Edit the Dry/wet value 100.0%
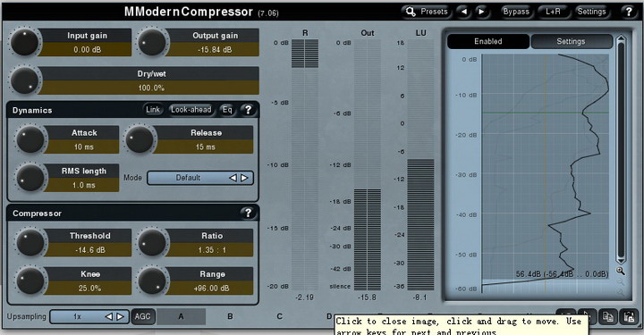Viewport: 644px width, 335px height. (150, 88)
